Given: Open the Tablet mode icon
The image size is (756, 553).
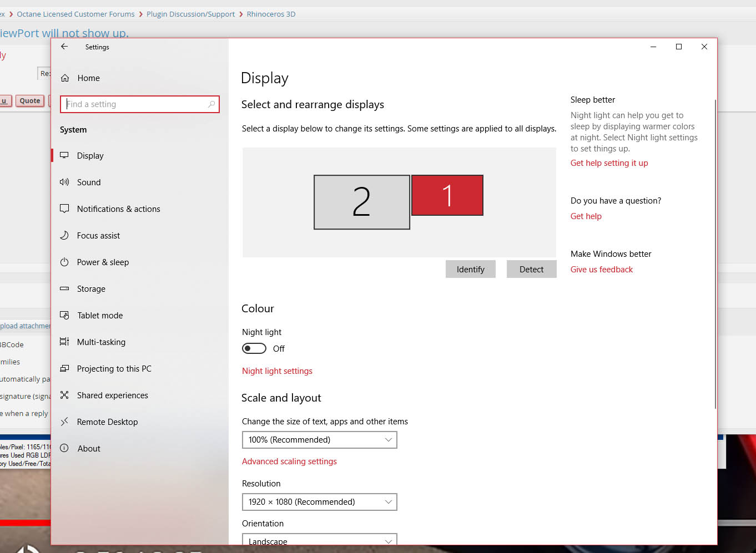Looking at the screenshot, I should (x=64, y=315).
